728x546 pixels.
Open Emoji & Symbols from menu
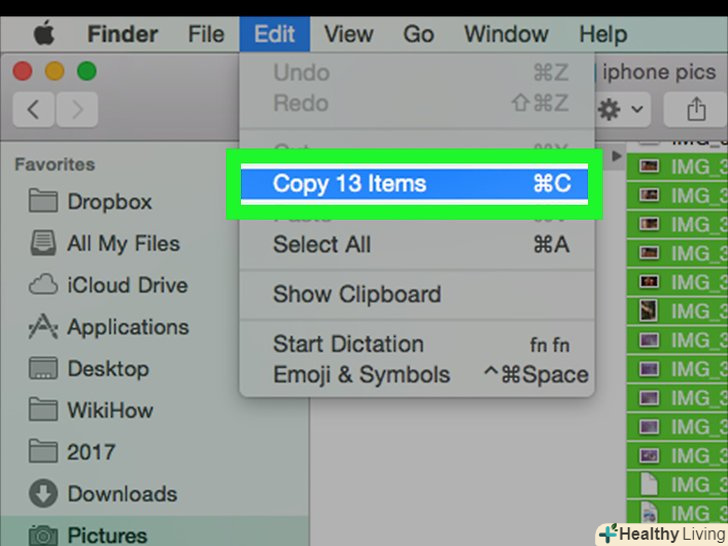(361, 376)
